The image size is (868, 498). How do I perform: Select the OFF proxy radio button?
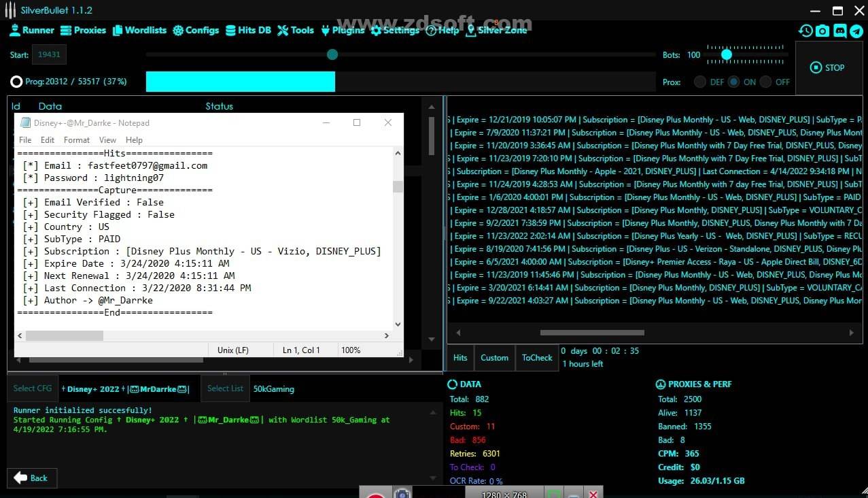[766, 82]
